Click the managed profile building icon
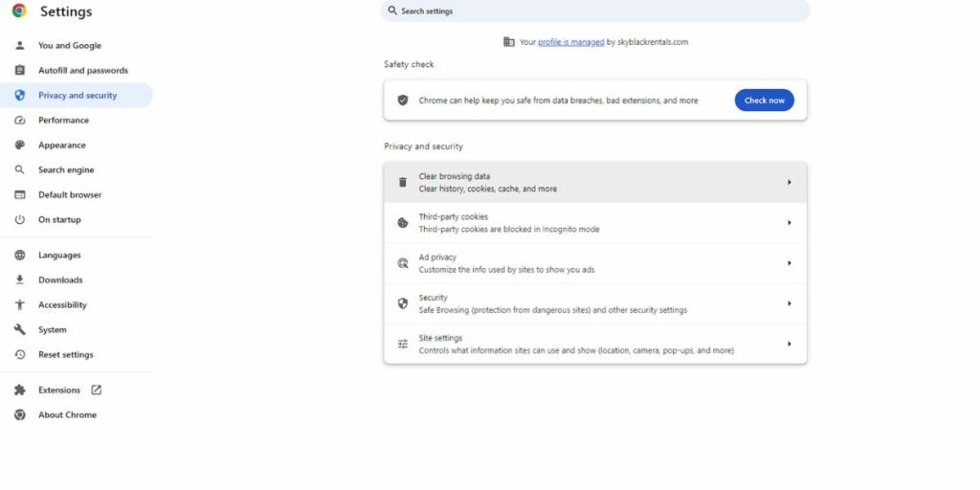 pos(509,42)
